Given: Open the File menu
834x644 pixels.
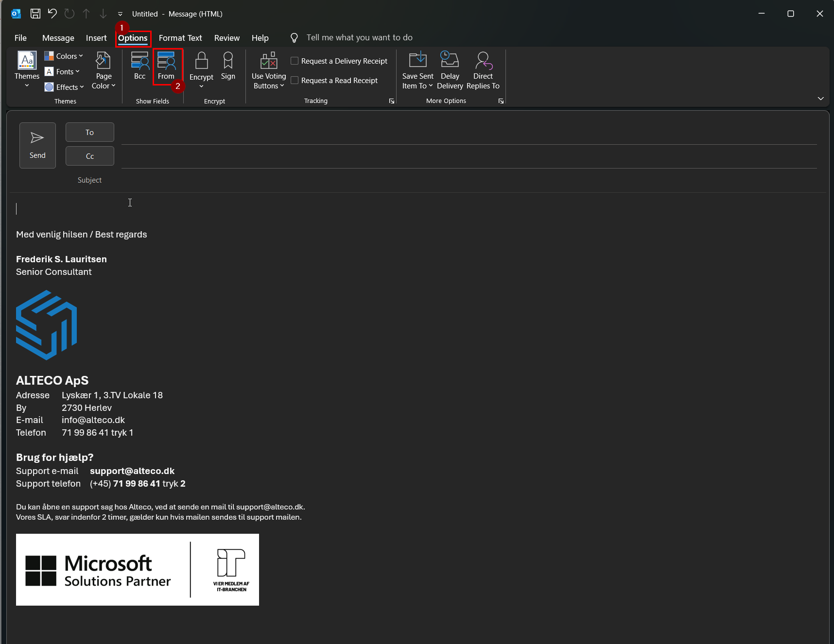Looking at the screenshot, I should (20, 38).
